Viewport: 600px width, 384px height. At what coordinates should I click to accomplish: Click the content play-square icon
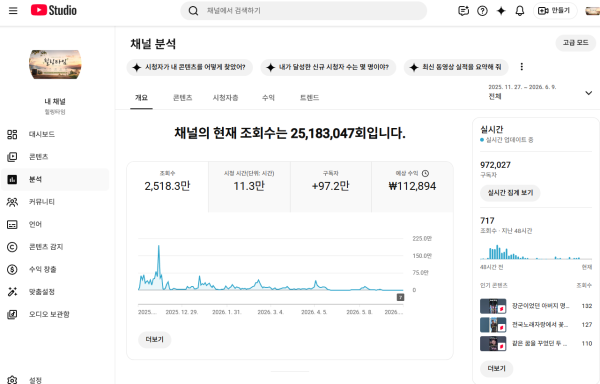12,157
